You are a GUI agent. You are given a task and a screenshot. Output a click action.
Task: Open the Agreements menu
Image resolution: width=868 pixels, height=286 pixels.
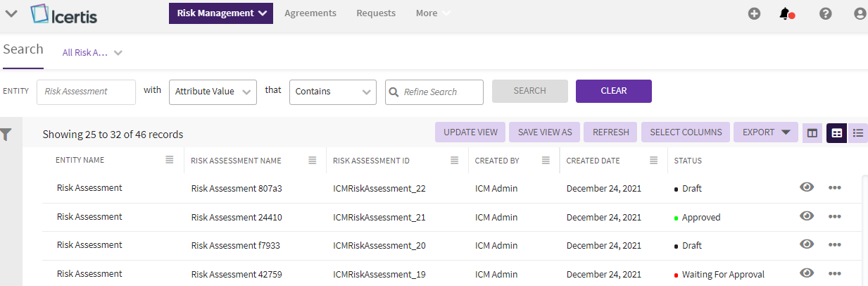(310, 13)
